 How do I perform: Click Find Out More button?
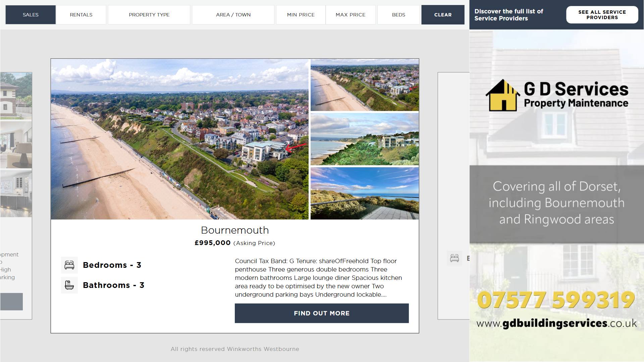coord(322,313)
